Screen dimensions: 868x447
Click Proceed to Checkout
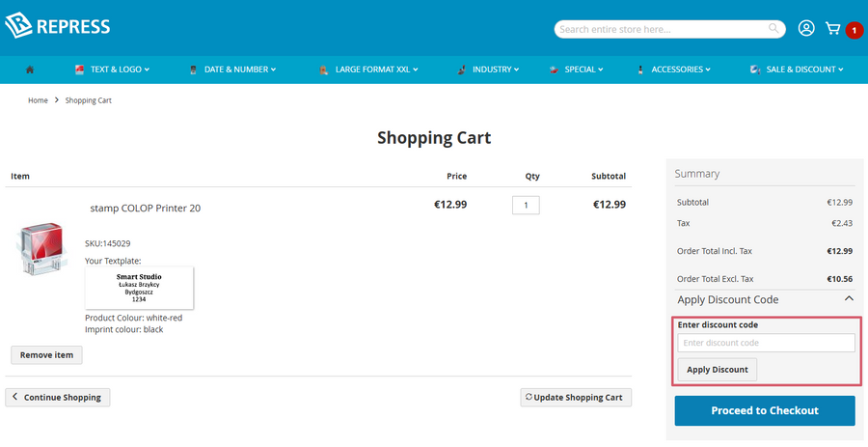pos(764,410)
